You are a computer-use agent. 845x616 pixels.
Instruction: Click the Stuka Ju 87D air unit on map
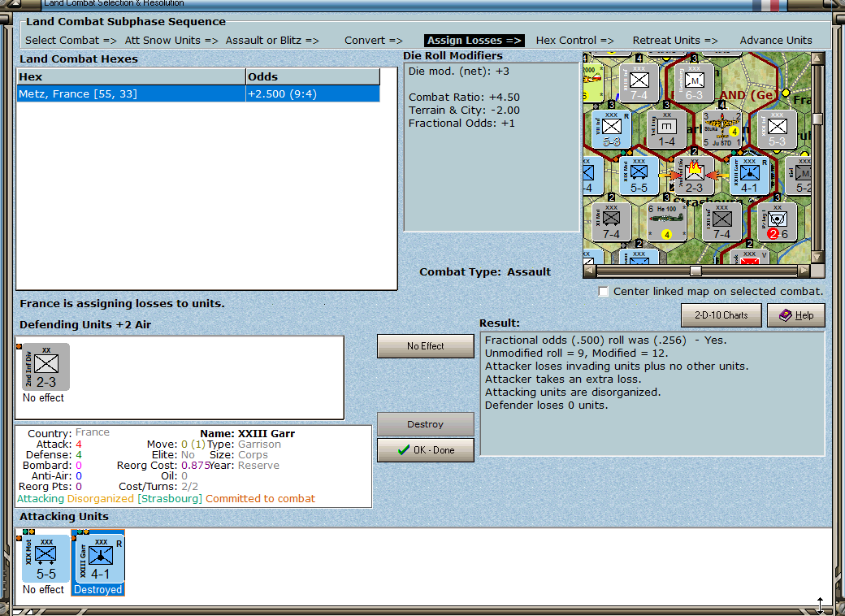721,129
